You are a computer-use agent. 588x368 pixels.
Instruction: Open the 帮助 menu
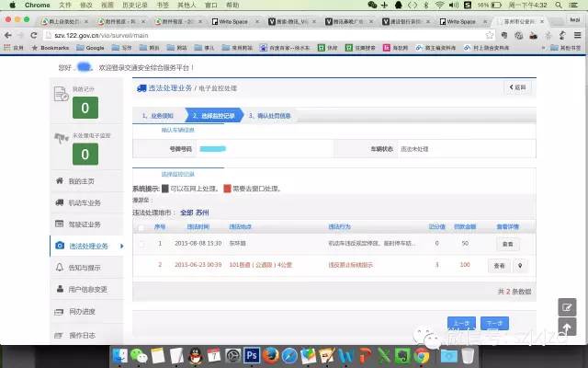[x=232, y=5]
